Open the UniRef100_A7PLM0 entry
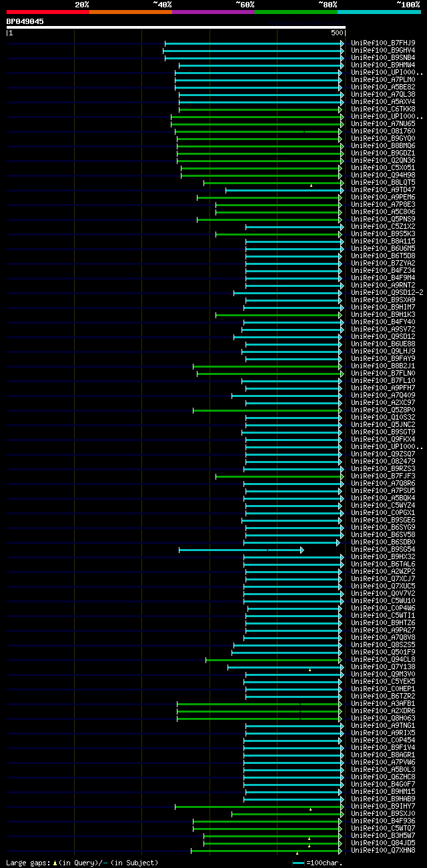 click(383, 79)
